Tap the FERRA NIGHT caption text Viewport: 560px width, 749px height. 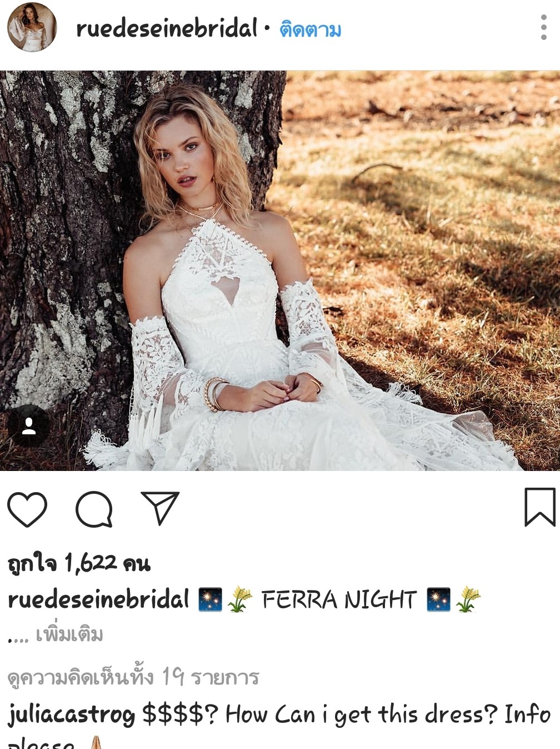(339, 600)
